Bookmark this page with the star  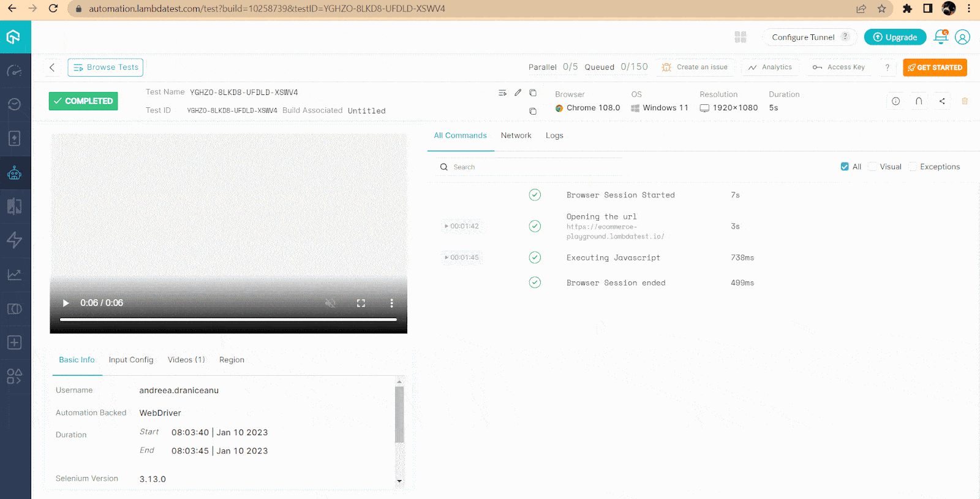881,9
